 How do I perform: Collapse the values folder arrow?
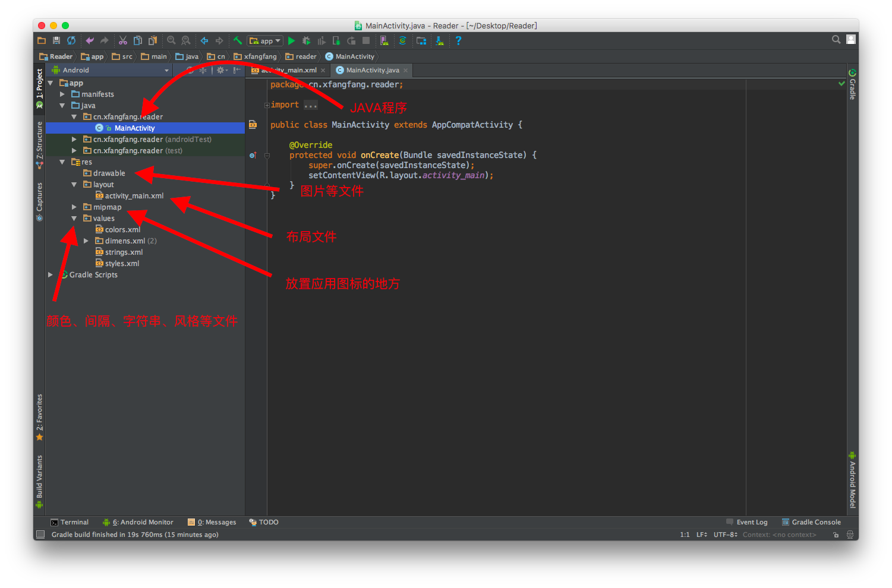click(x=74, y=219)
